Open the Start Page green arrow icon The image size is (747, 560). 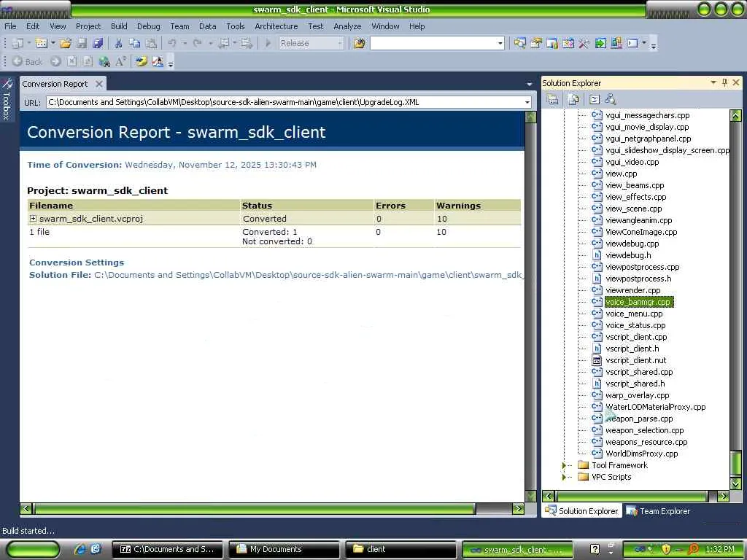pyautogui.click(x=600, y=43)
